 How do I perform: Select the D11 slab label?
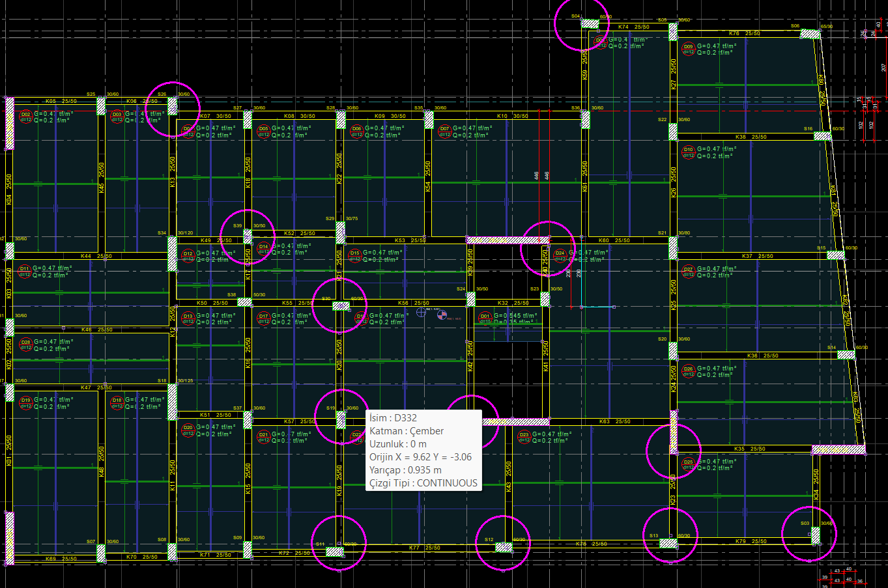pos(25,271)
